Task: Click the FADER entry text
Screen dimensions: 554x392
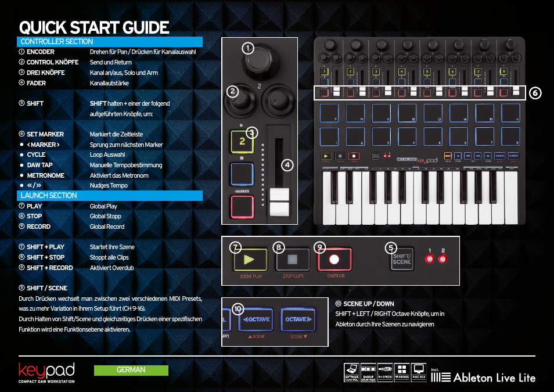Action: coord(36,84)
